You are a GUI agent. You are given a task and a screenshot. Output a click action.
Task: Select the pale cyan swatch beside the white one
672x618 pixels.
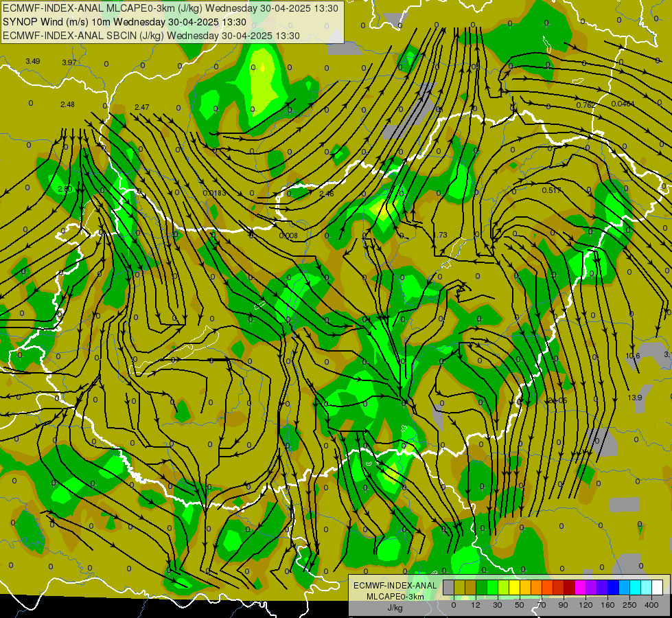click(646, 587)
